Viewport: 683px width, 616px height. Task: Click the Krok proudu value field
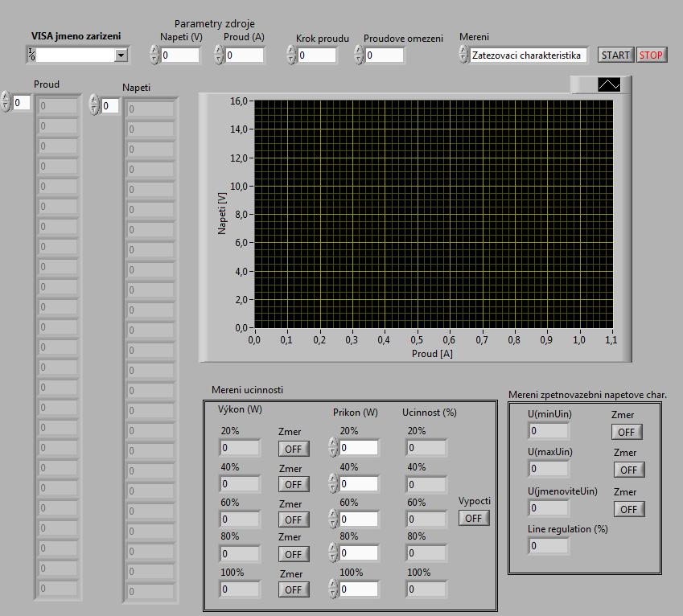317,55
